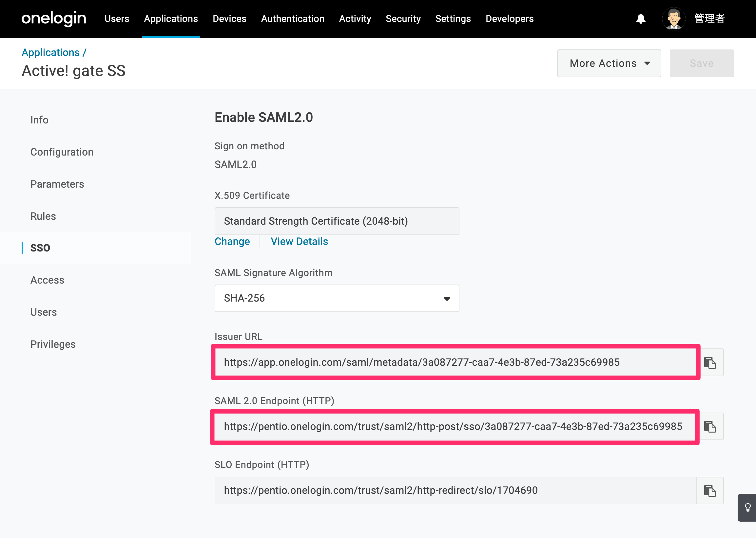
Task: Open the Devices top menu
Action: click(x=229, y=19)
